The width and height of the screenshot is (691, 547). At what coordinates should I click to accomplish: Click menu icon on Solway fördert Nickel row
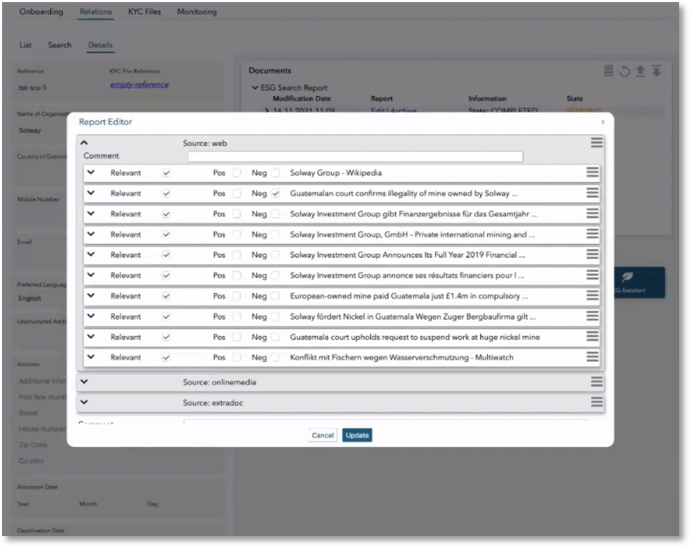tap(592, 316)
